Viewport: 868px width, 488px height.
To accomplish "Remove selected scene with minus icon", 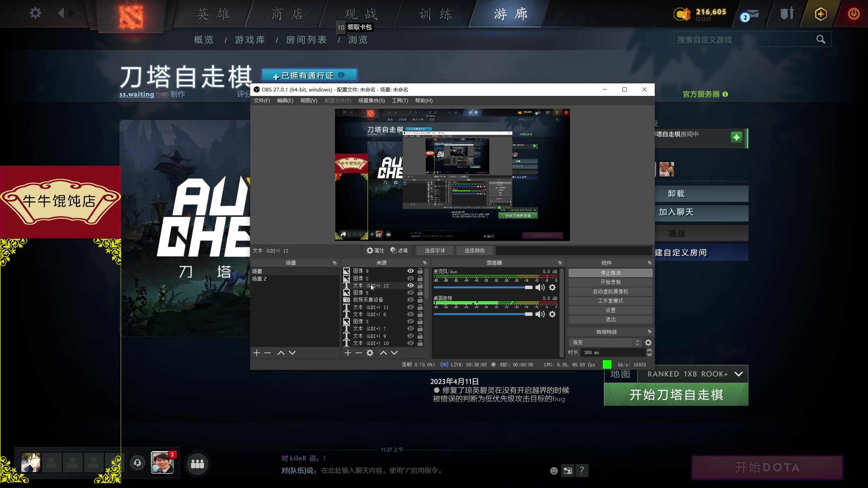I will tap(268, 353).
